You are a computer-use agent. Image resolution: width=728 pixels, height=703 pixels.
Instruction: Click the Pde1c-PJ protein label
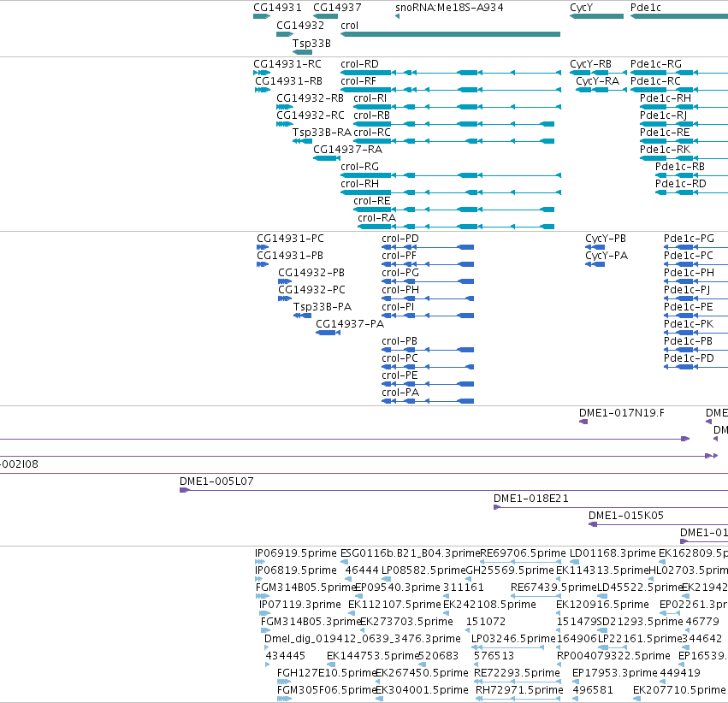(x=686, y=290)
